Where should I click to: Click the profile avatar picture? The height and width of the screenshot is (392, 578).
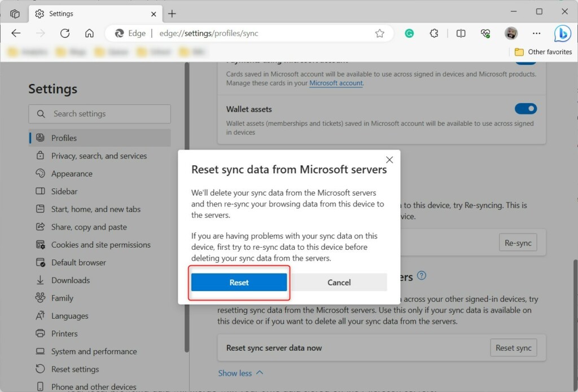[511, 33]
